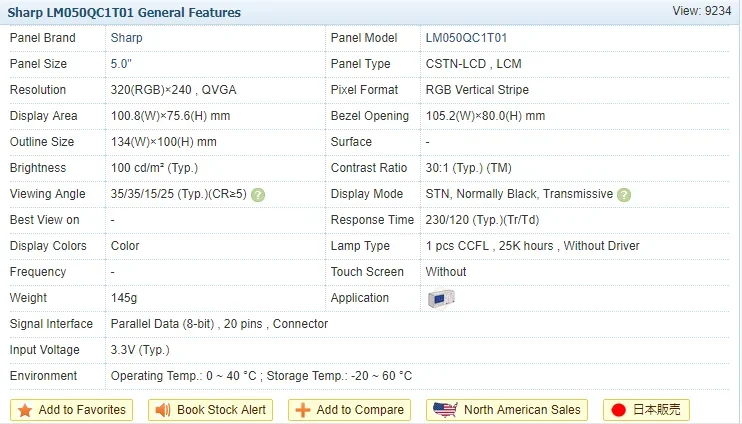This screenshot has height=424, width=742.
Task: Click the Viewing Angle label
Action: pyautogui.click(x=48, y=194)
